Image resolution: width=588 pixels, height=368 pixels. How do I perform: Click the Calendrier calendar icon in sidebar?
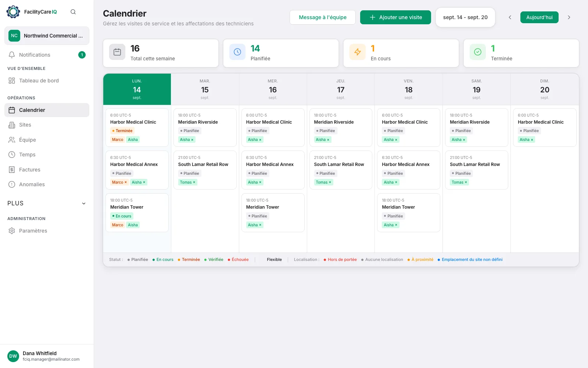coord(12,110)
